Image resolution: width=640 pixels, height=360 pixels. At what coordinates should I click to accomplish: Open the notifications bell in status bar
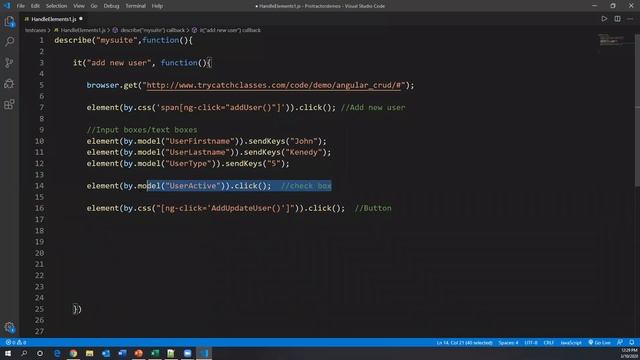(x=631, y=342)
